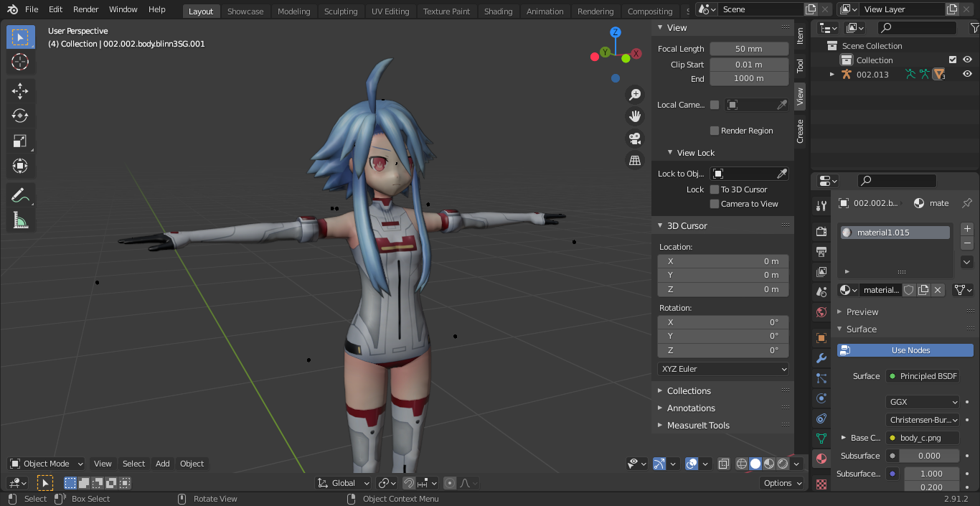This screenshot has height=506, width=980.
Task: Select the Cursor tool in the toolbar
Action: tap(20, 62)
